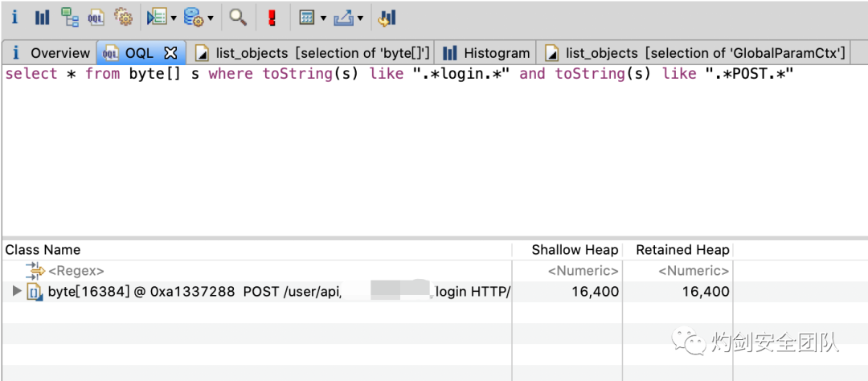Open the Dominator Tree toolbar icon
868x381 pixels.
click(69, 18)
